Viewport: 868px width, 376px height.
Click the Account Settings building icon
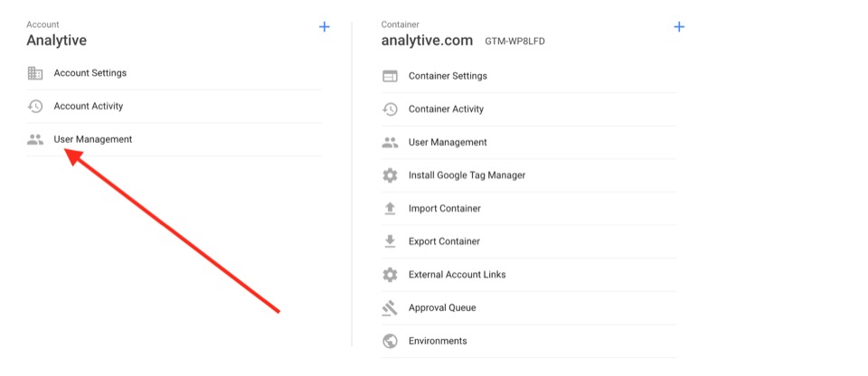tap(35, 73)
